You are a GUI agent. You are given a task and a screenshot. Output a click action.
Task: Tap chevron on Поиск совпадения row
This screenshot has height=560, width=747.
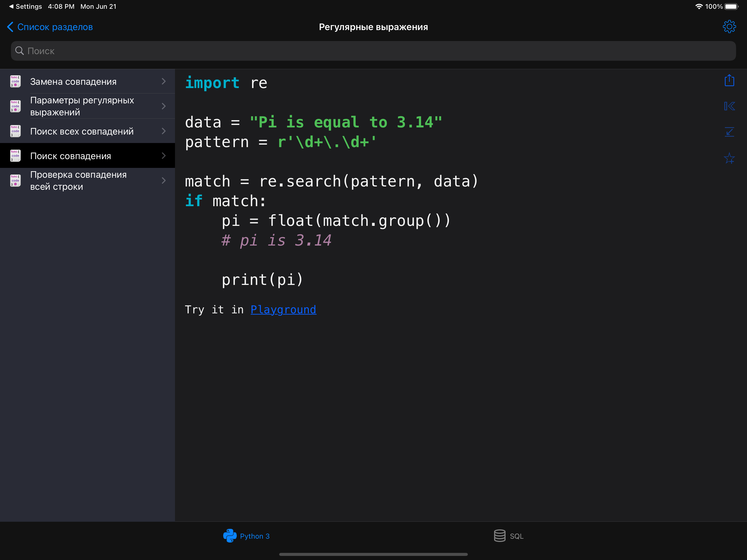[164, 156]
